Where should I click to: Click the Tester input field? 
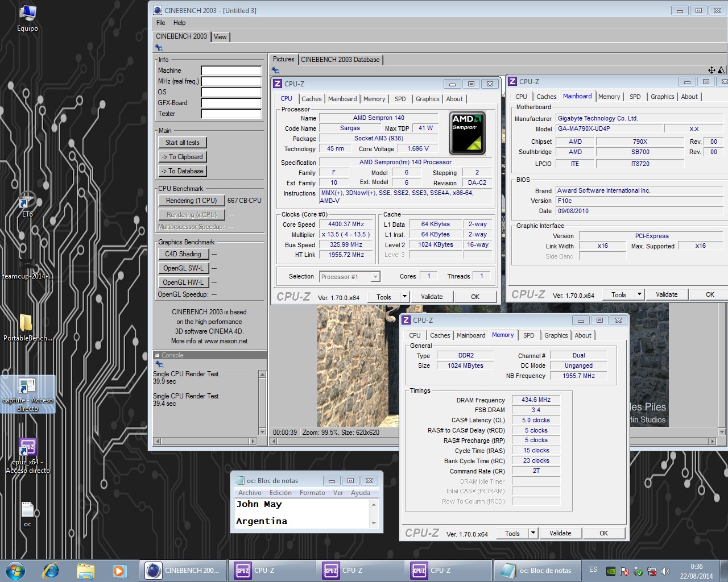231,114
